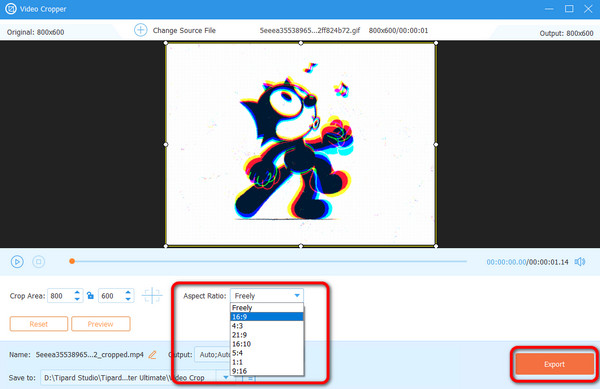
Task: Center the crop area with crosshair icon
Action: tap(152, 295)
